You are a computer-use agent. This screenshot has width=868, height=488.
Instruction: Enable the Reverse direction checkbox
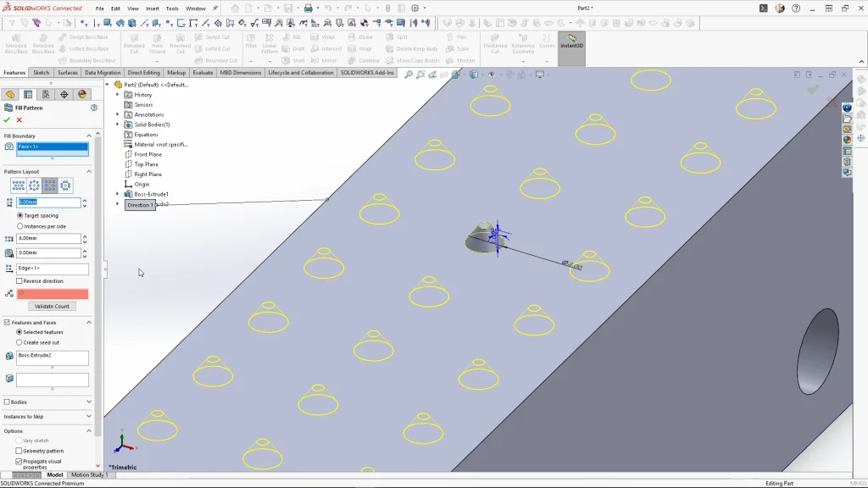pyautogui.click(x=19, y=281)
